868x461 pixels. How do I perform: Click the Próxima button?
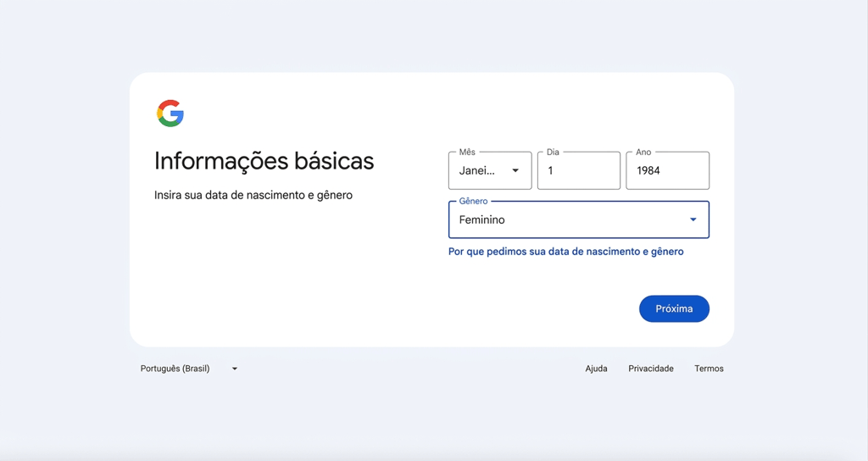pyautogui.click(x=674, y=308)
